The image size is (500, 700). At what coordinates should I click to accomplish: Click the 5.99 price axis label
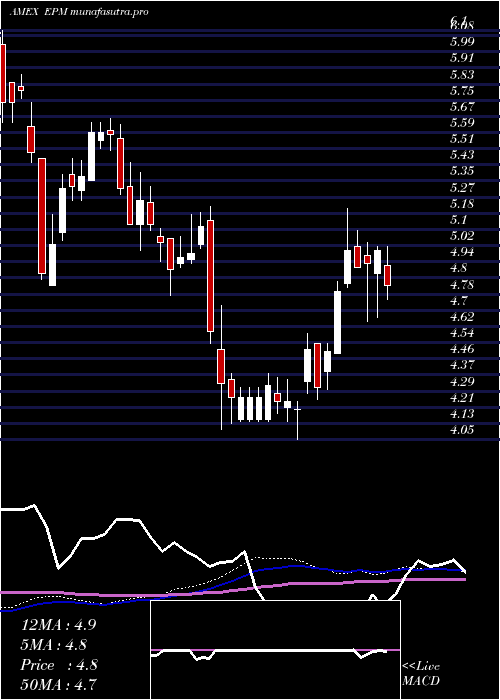pos(462,42)
